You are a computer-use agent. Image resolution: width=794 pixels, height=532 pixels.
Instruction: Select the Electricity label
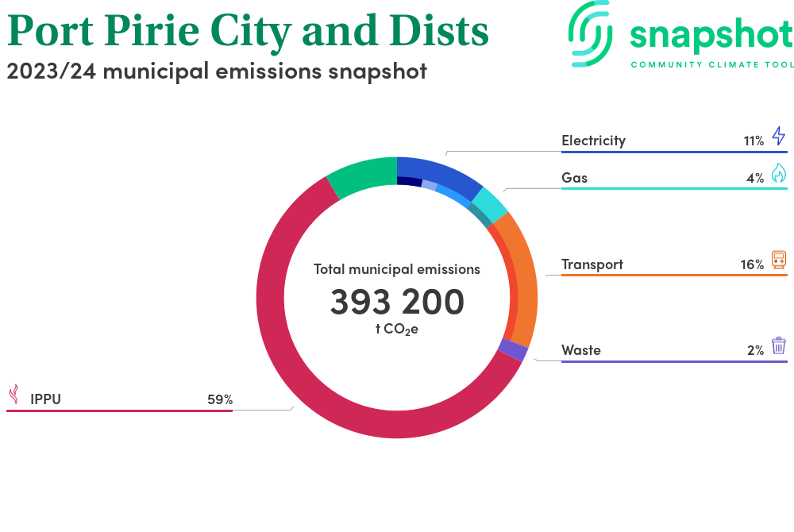593,141
